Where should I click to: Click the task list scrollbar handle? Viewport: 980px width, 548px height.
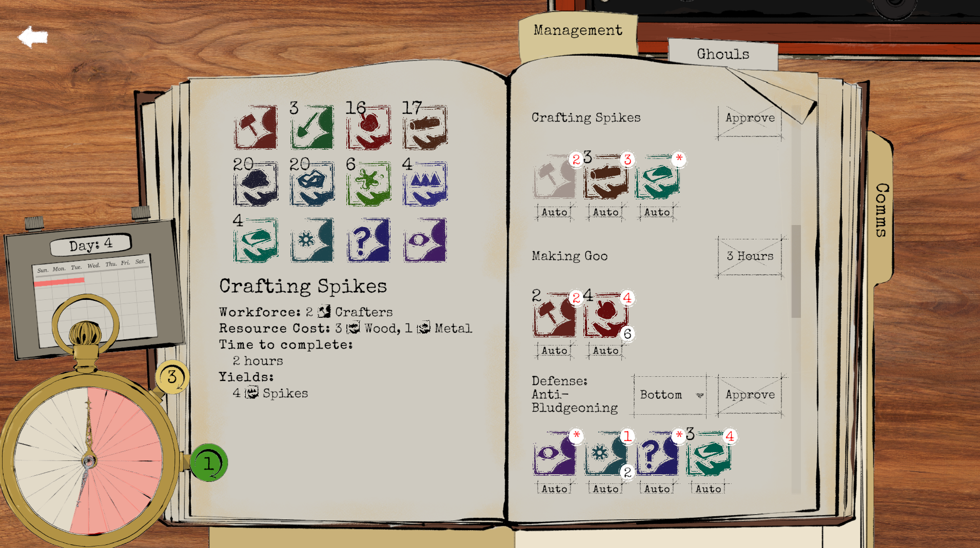pyautogui.click(x=796, y=272)
